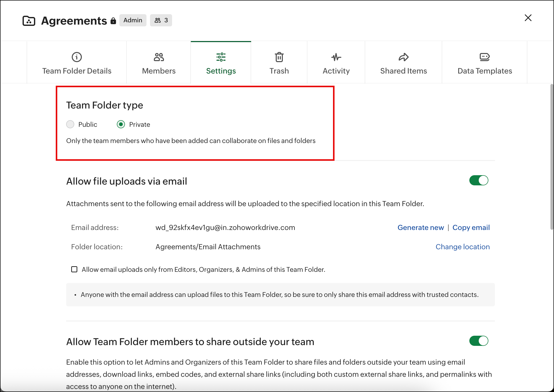
Task: Click the Agreements team folder icon
Action: coord(29,21)
